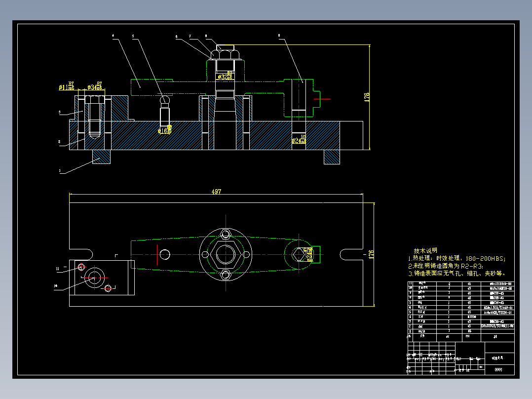Pick the lower-right screw in the plan view corner block
The width and height of the screenshot is (532, 399).
(108, 289)
